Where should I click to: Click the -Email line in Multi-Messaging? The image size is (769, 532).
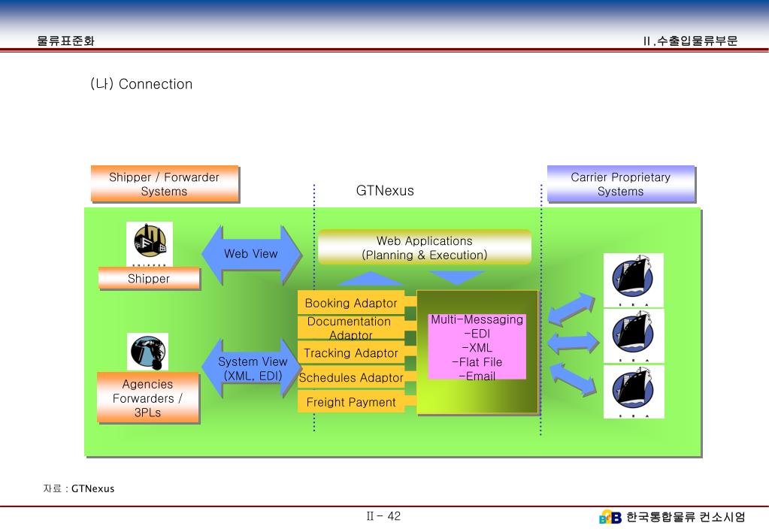[x=477, y=376]
